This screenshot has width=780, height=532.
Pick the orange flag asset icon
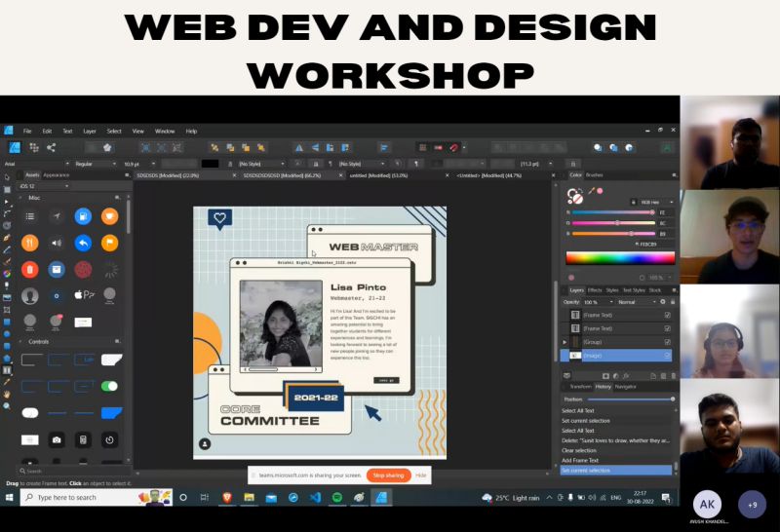point(109,243)
